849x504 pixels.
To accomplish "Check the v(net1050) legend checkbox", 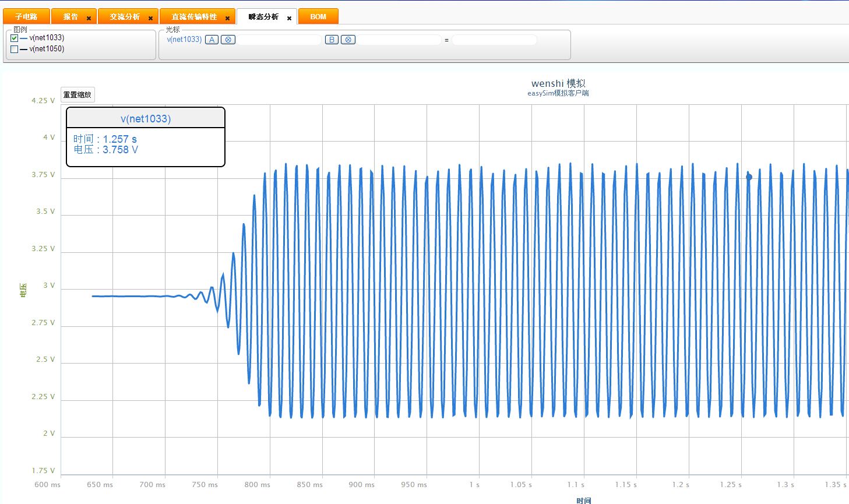I will point(15,49).
